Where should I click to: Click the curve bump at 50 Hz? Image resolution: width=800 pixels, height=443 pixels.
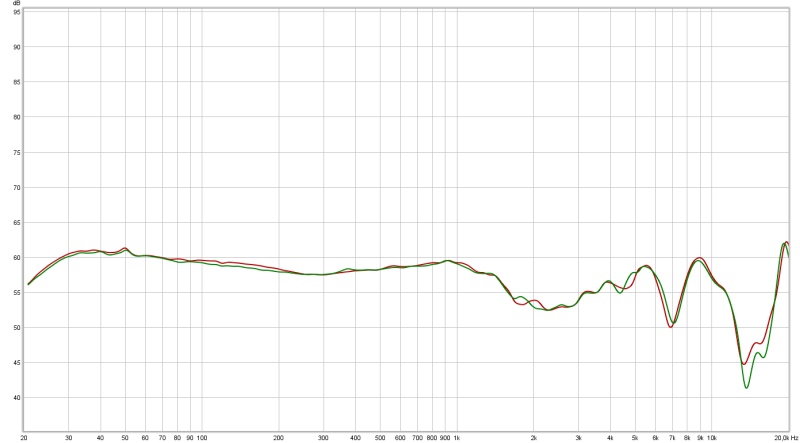125,249
